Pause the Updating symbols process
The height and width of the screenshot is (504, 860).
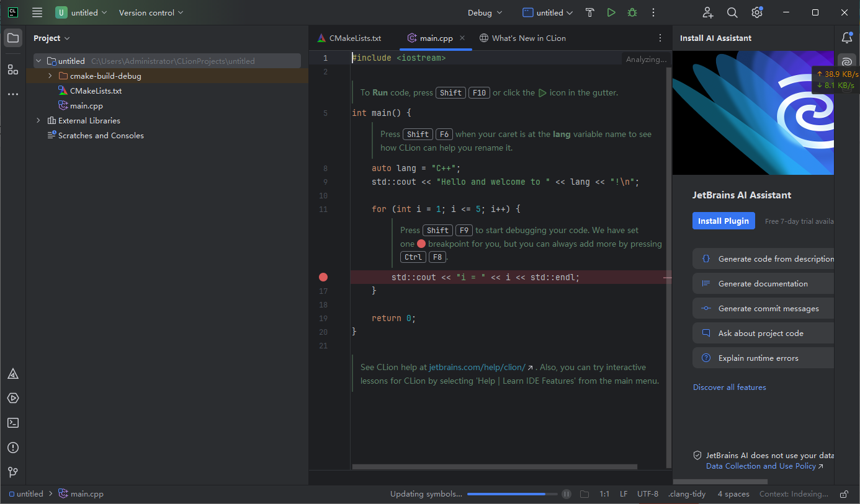point(567,494)
